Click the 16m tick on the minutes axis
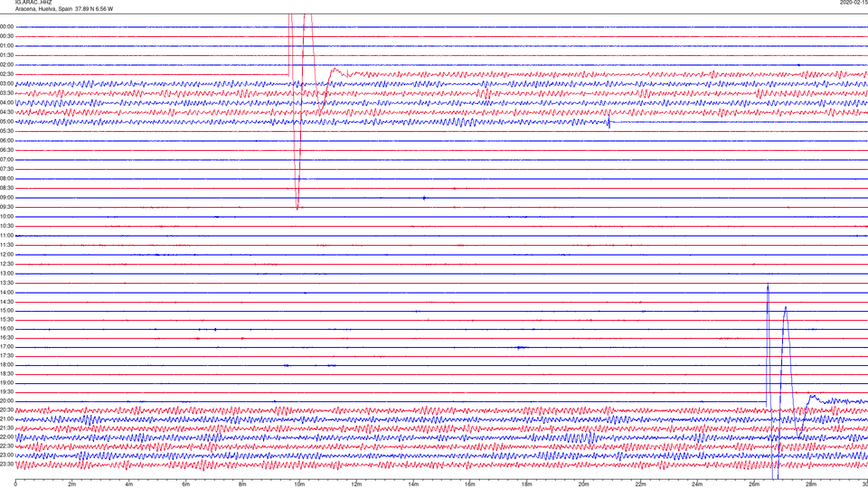 [470, 484]
